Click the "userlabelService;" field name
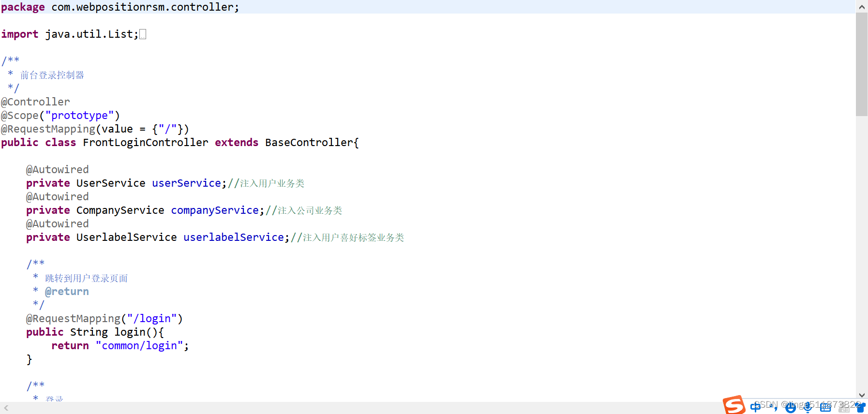 click(237, 237)
